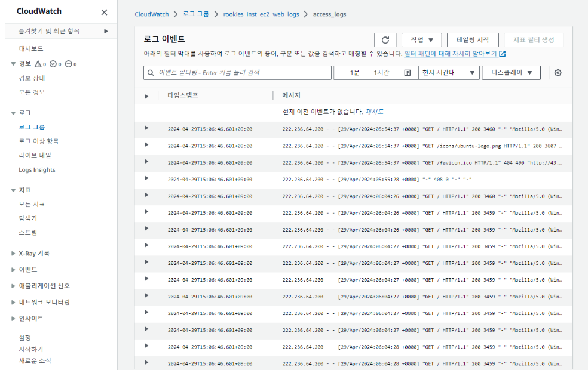Focus the 이벤트 필터링 search field

(237, 73)
